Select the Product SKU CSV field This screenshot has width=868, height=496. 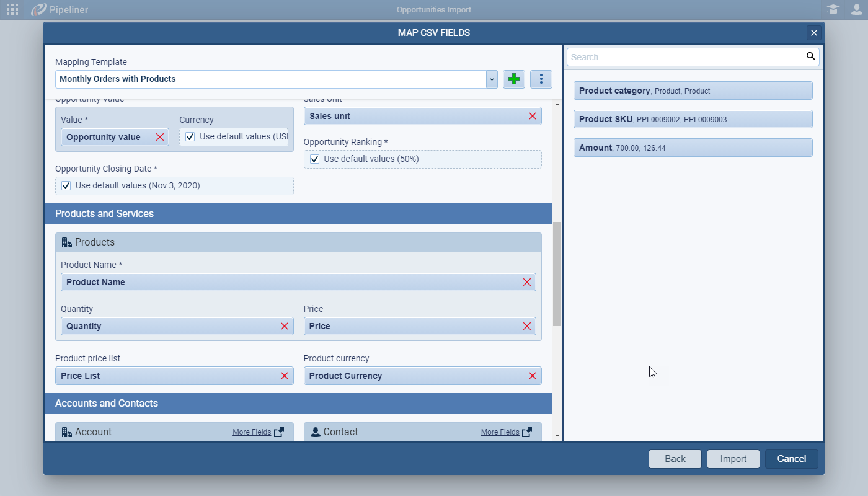point(693,119)
